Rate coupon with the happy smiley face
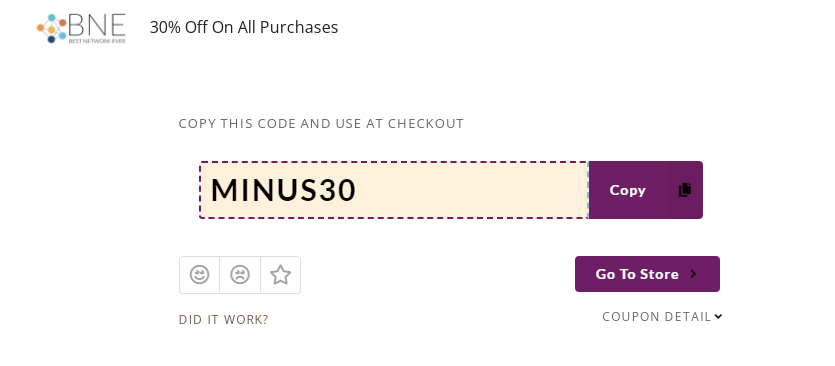The image size is (835, 366). (x=199, y=275)
